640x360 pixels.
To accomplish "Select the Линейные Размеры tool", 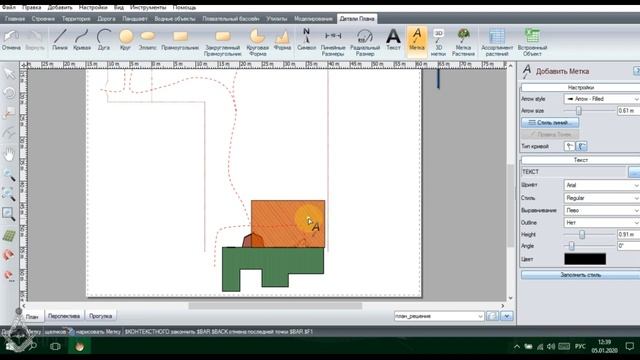I will point(333,42).
